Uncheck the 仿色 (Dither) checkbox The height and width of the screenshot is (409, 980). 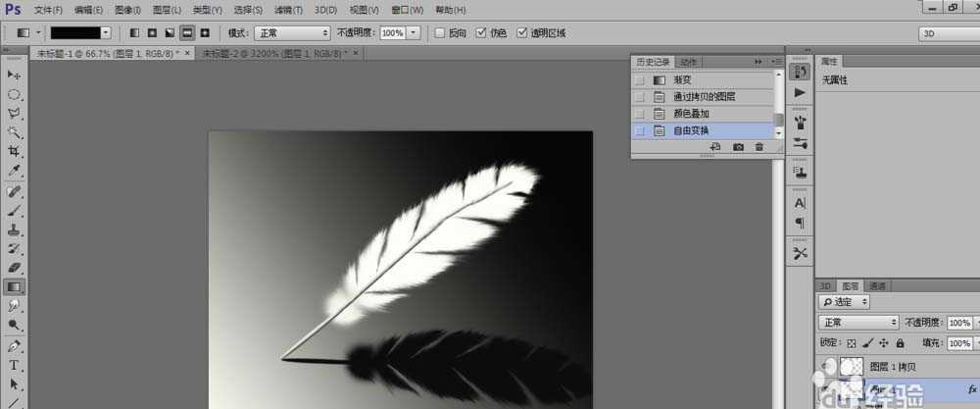[x=481, y=32]
